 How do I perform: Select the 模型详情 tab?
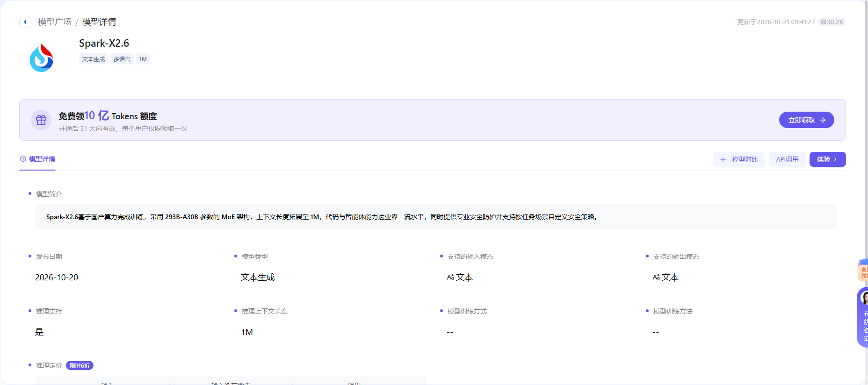click(37, 159)
